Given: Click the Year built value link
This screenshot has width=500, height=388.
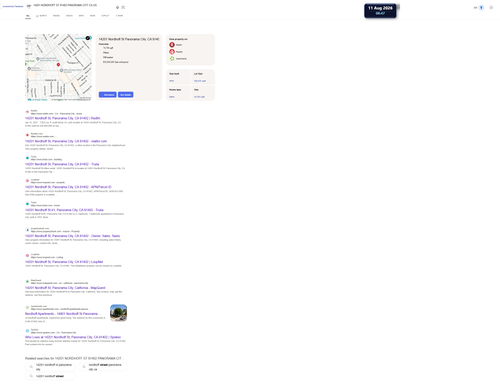Looking at the screenshot, I should tap(171, 81).
